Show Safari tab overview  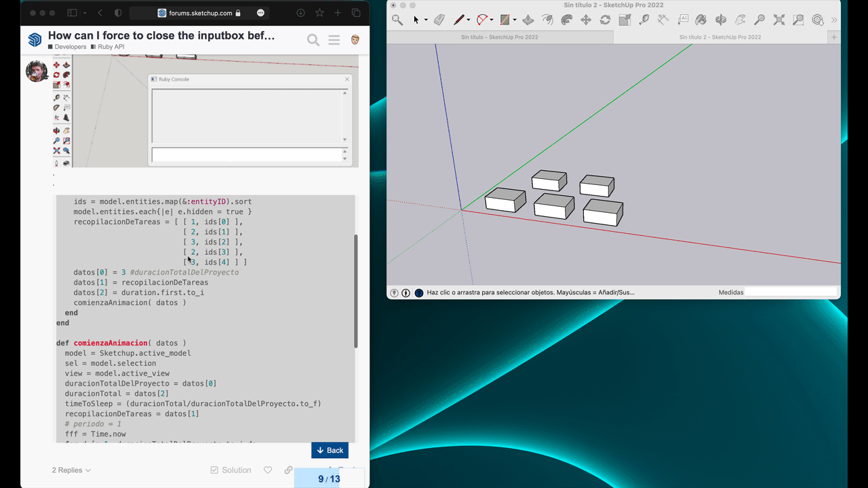(x=355, y=13)
